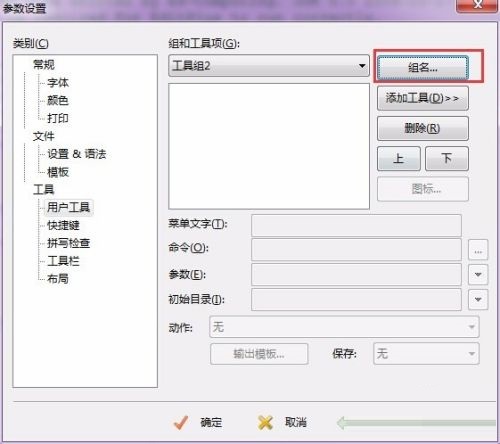Click the orange checkmark icon beside 确定
500x444 pixels.
181,422
